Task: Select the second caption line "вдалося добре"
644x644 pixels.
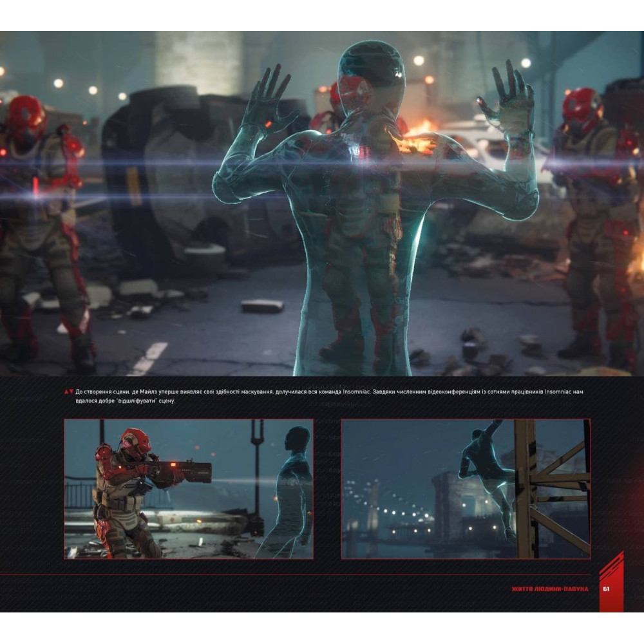Action: click(x=126, y=401)
